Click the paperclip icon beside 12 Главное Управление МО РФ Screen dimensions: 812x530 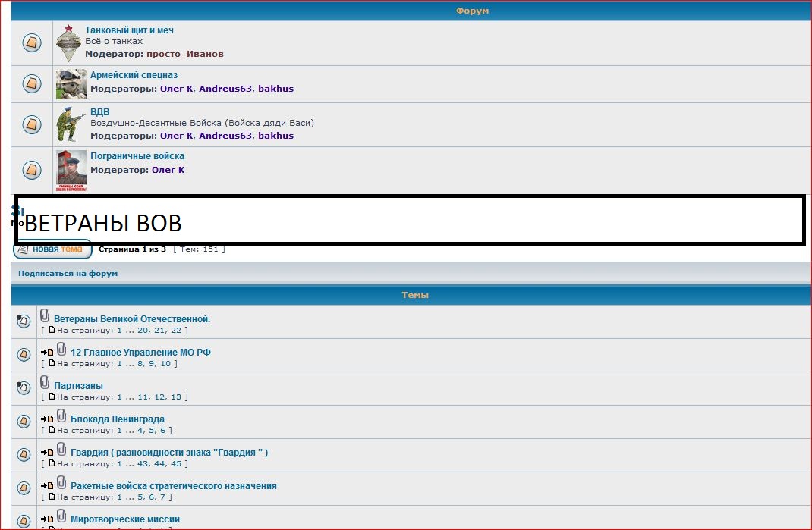click(61, 350)
